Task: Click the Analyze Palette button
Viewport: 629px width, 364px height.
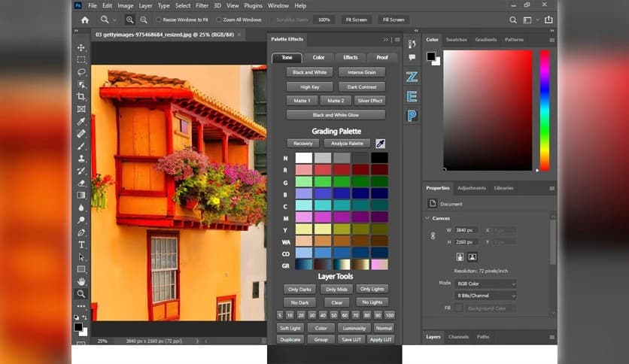Action: [347, 144]
